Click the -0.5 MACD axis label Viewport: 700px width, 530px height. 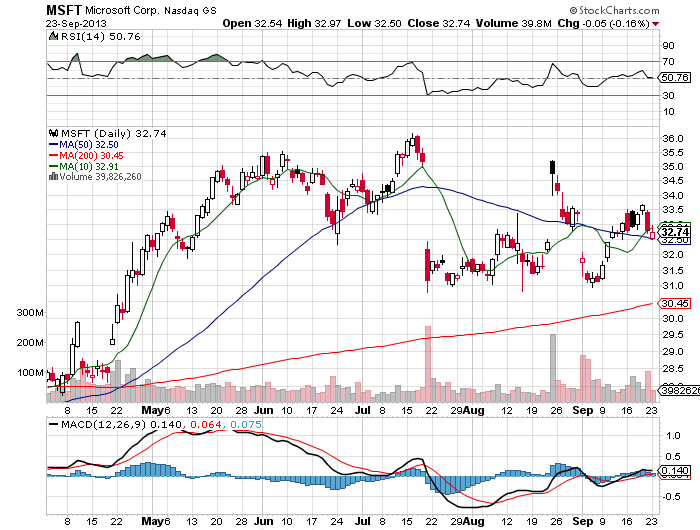click(672, 497)
